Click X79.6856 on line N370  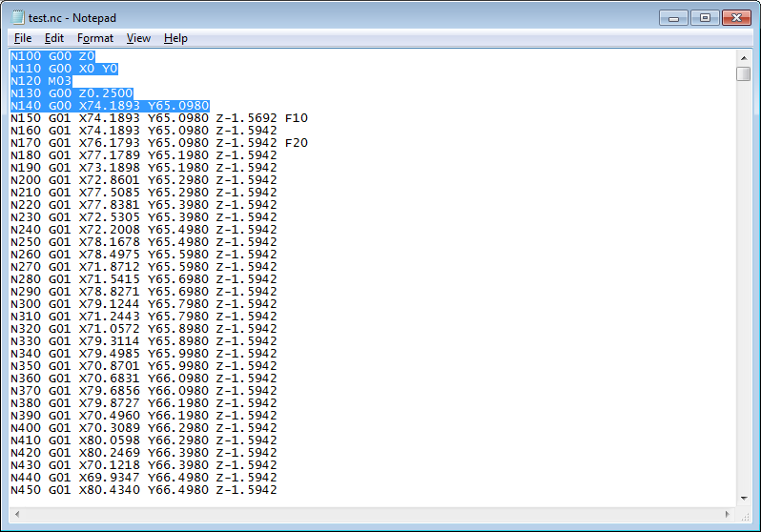[110, 390]
